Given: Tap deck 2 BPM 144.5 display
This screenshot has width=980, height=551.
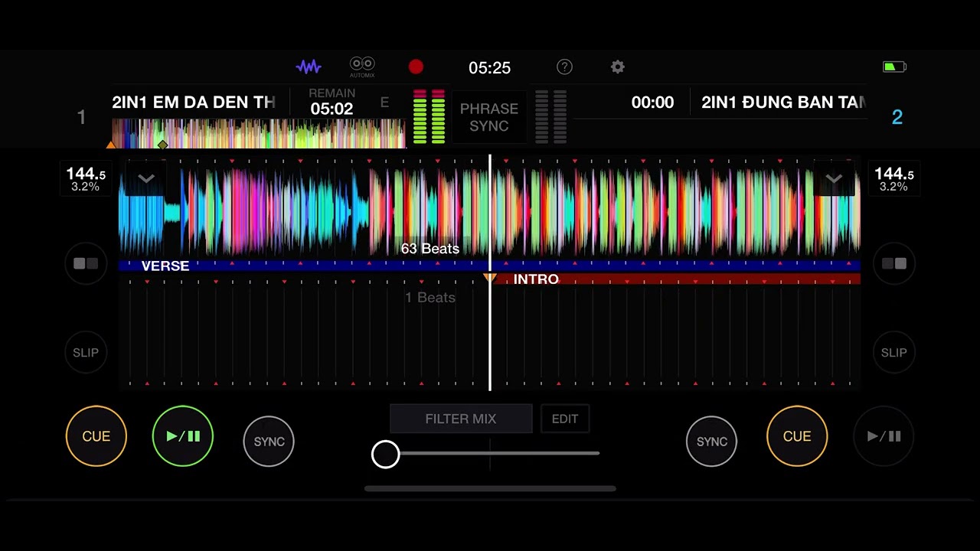Looking at the screenshot, I should pos(894,179).
